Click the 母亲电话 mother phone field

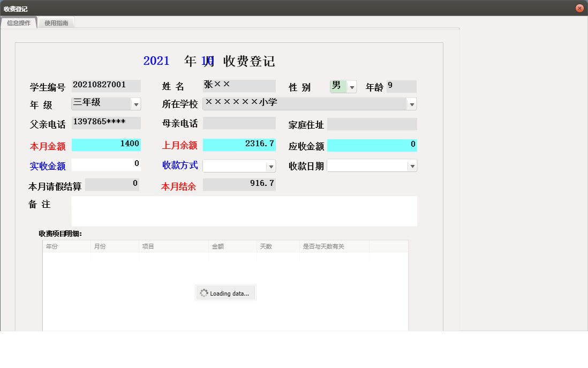239,123
